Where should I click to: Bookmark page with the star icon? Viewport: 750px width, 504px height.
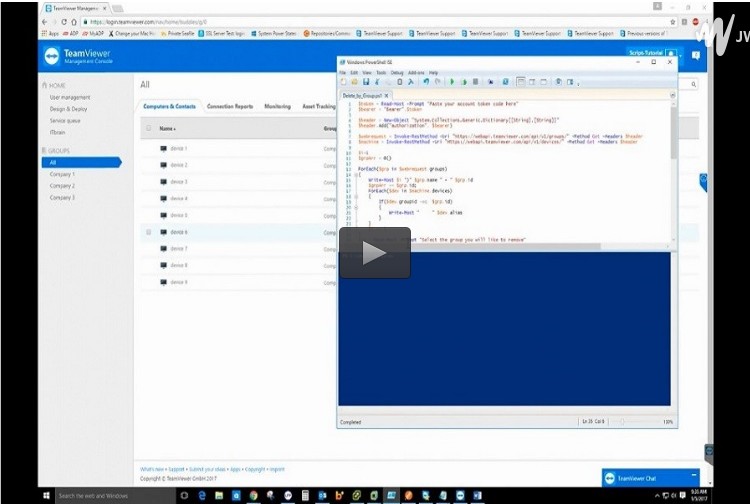point(673,22)
